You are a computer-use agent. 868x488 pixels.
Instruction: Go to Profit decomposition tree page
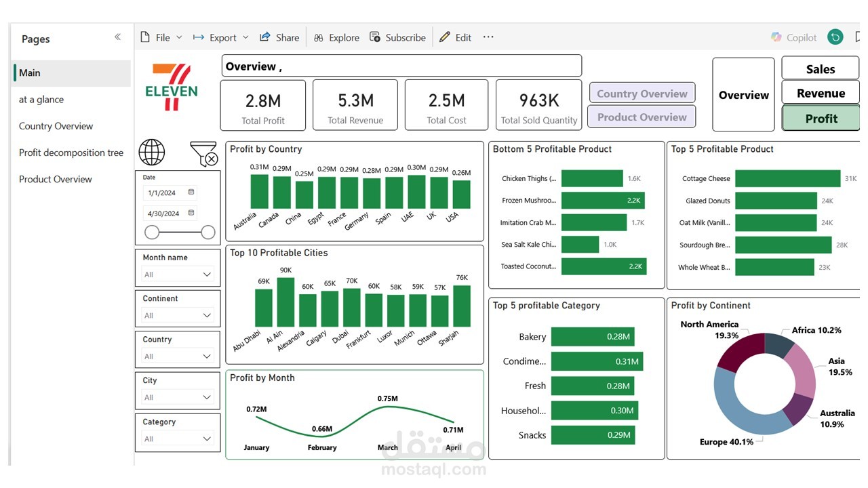tap(71, 152)
